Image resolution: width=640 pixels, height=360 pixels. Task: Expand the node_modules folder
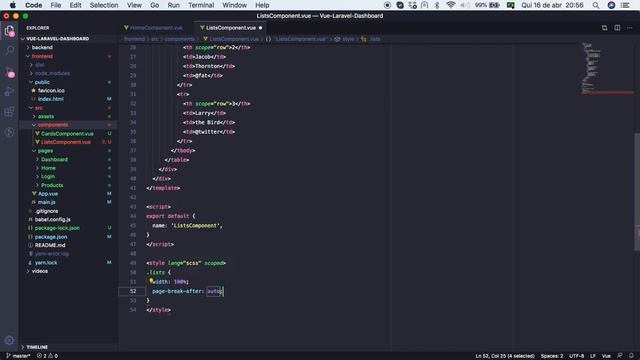tap(52, 73)
